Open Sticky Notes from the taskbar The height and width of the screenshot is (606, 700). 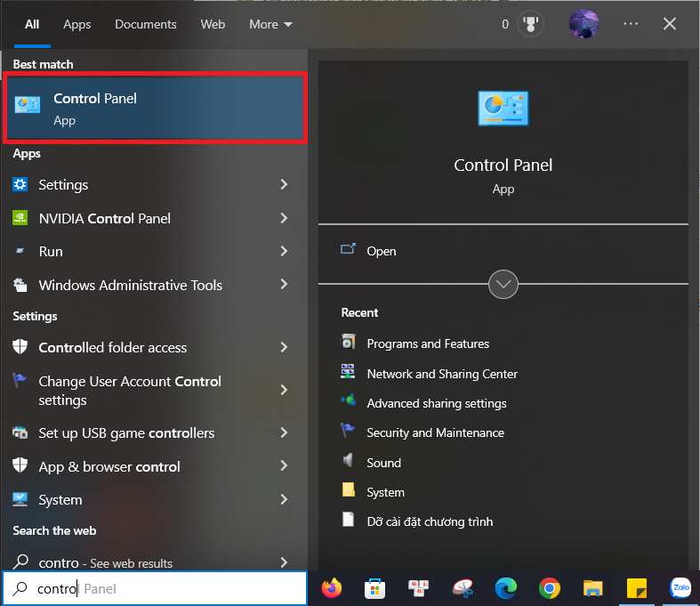click(x=636, y=588)
